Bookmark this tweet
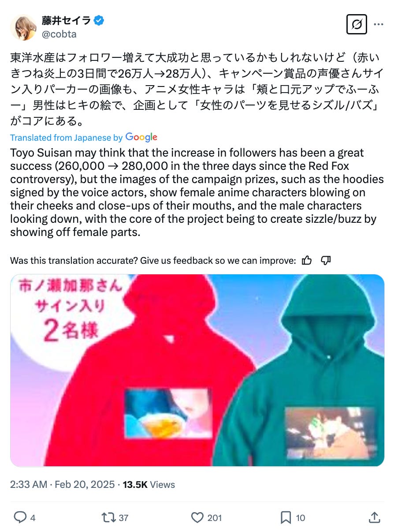Image resolution: width=394 pixels, height=532 pixels. point(286,517)
